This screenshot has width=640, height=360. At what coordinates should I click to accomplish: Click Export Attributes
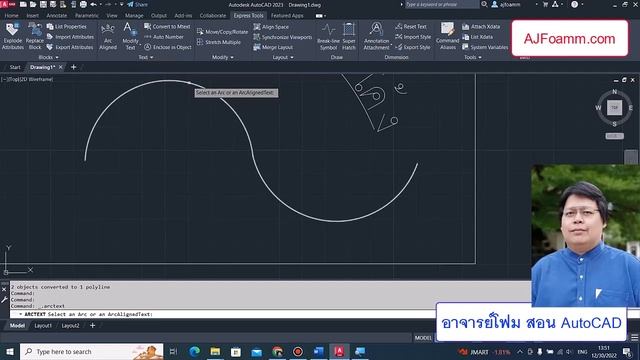coord(70,47)
